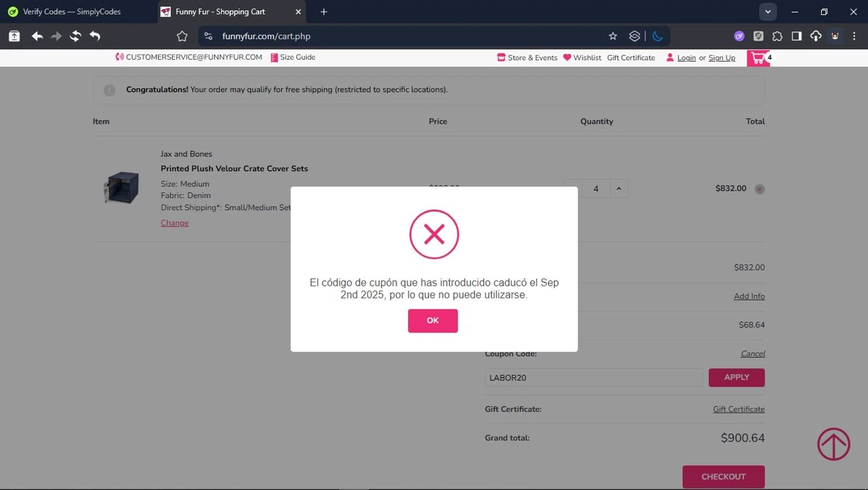Bookmark this page with the star inside address bar
Viewport: 868px width, 490px height.
[x=613, y=36]
